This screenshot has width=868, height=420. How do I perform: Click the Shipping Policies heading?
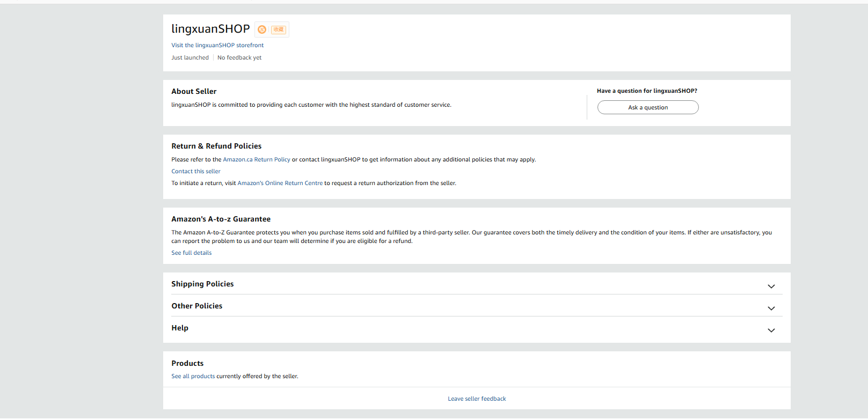point(202,284)
